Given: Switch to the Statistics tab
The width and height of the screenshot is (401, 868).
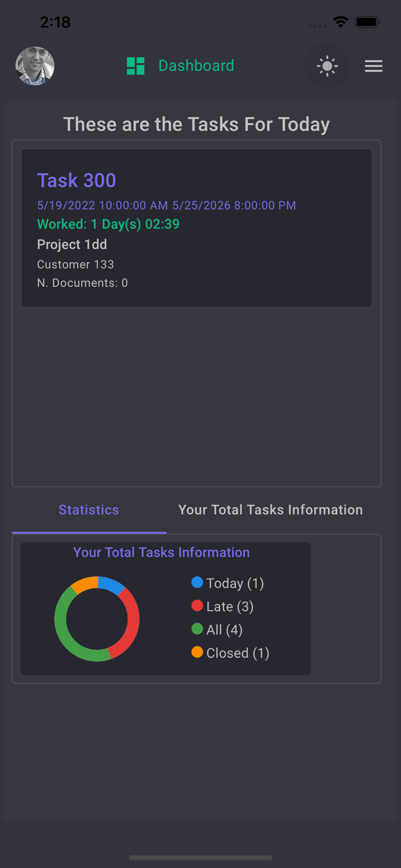Looking at the screenshot, I should [x=89, y=510].
